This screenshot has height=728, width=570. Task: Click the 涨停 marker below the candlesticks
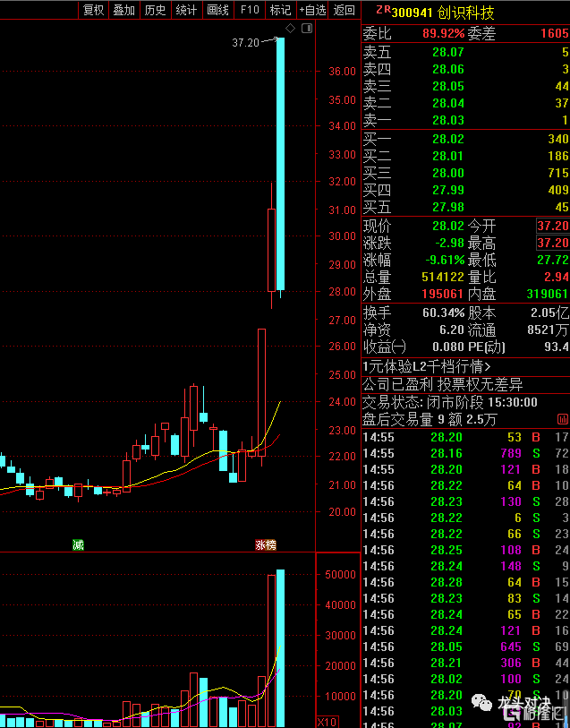pos(266,544)
